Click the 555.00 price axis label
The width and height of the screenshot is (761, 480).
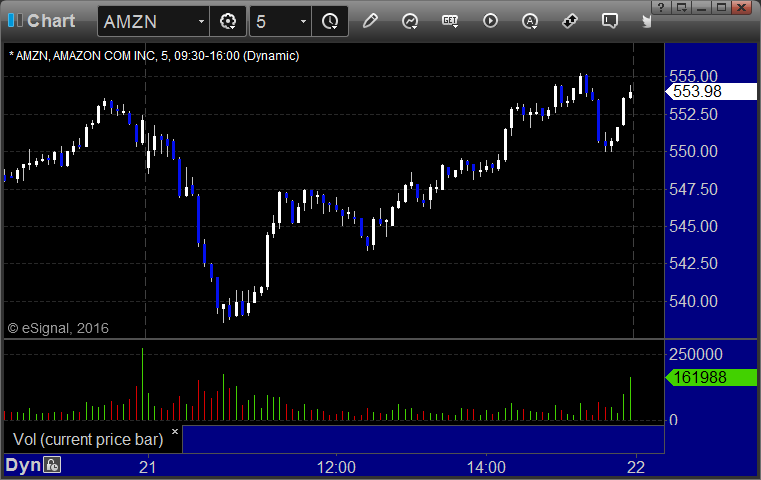(x=693, y=76)
